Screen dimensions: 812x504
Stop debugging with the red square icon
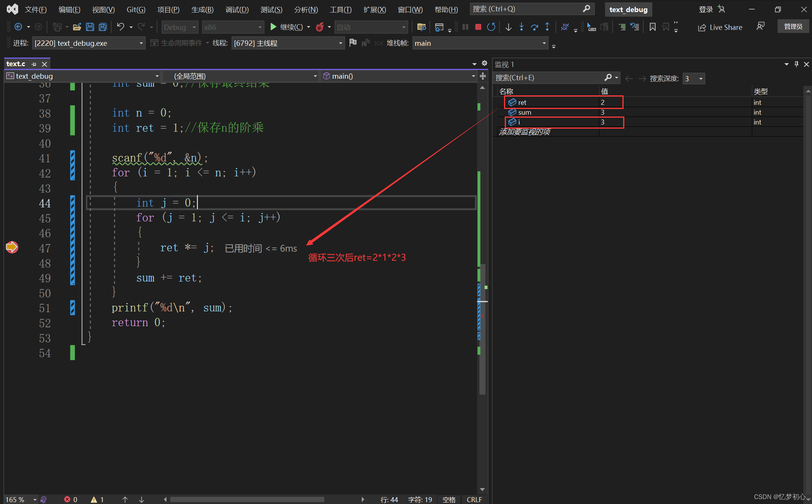478,27
